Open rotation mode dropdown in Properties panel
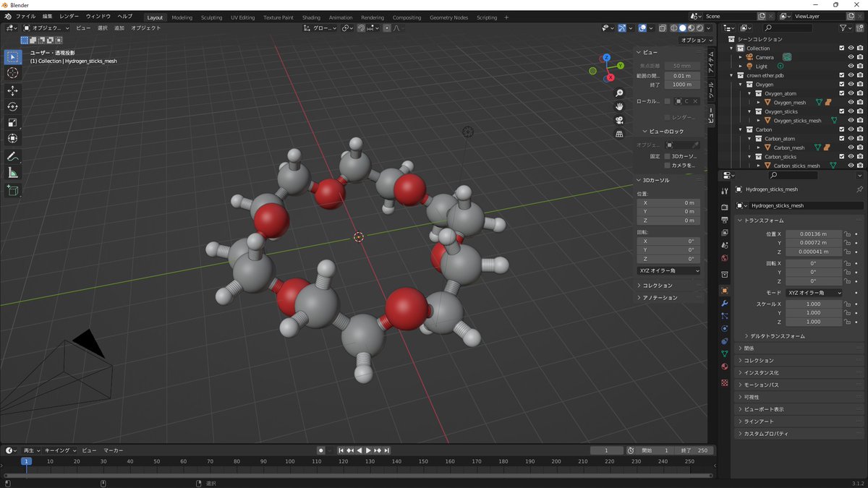This screenshot has width=868, height=488. (814, 293)
